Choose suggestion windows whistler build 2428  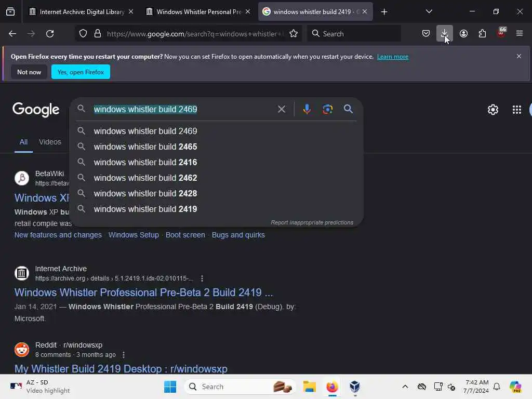(216, 193)
